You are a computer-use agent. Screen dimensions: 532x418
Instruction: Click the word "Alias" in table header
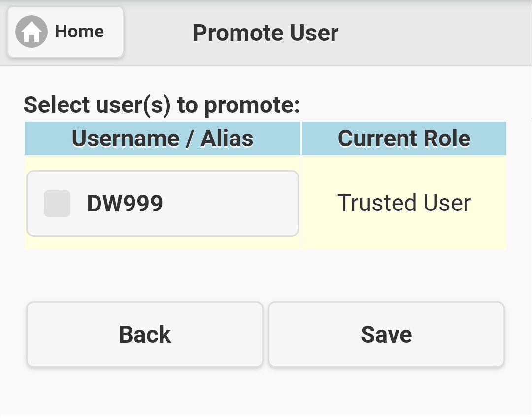click(227, 139)
